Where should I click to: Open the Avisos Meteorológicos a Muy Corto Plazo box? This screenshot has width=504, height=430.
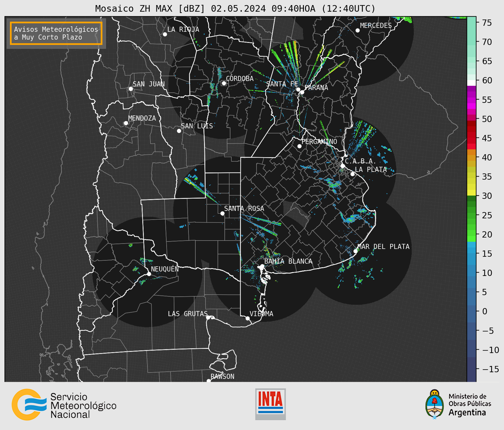pyautogui.click(x=56, y=33)
